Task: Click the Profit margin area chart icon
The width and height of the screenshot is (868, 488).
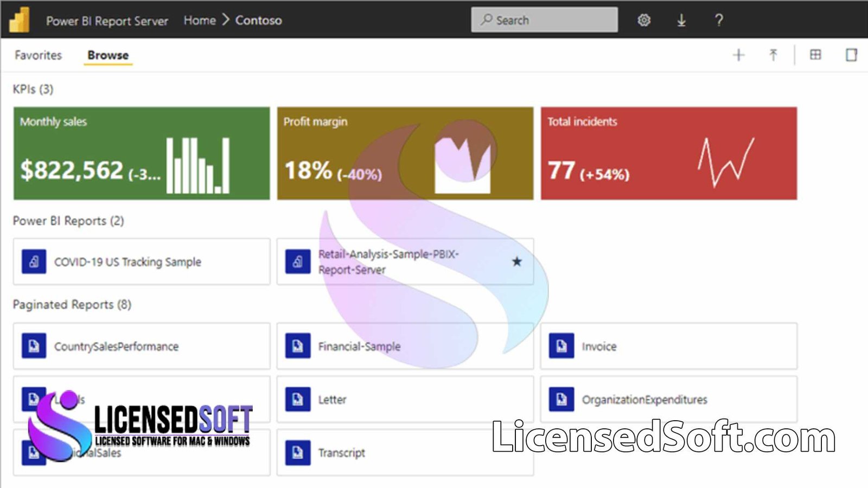Action: pos(463,165)
